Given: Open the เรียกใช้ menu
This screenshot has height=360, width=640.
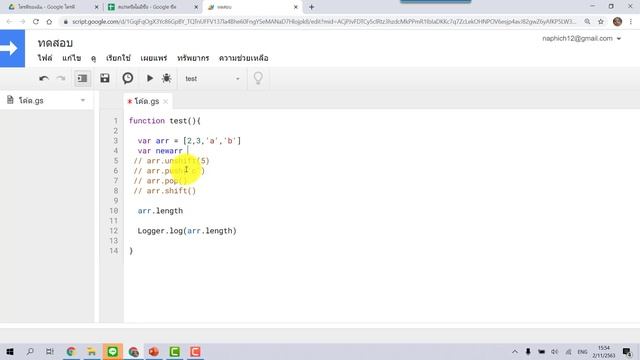Looking at the screenshot, I should [x=118, y=58].
